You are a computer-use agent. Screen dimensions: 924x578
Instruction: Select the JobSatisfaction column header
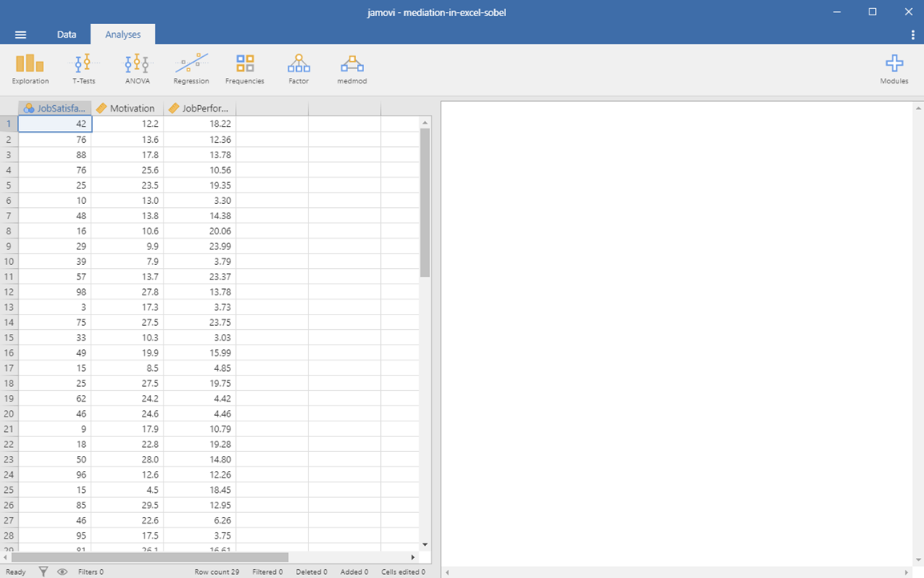tap(55, 108)
